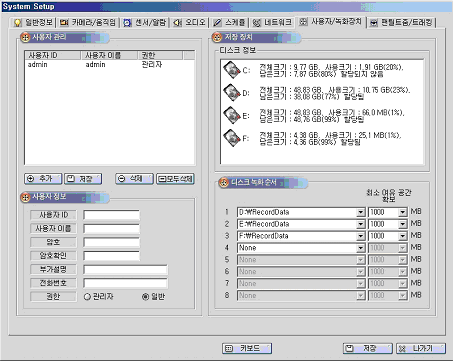Click 저장 button under user list
This screenshot has height=361, width=453.
click(83, 179)
